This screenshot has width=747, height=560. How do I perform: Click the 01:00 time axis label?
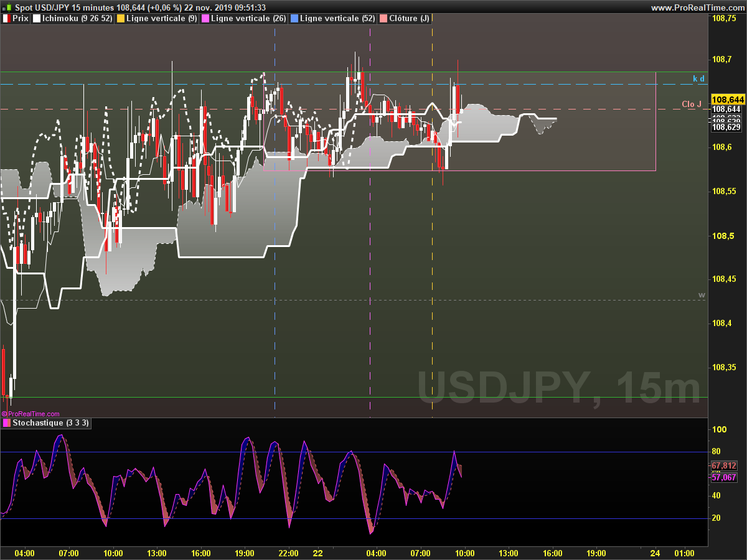tap(684, 553)
